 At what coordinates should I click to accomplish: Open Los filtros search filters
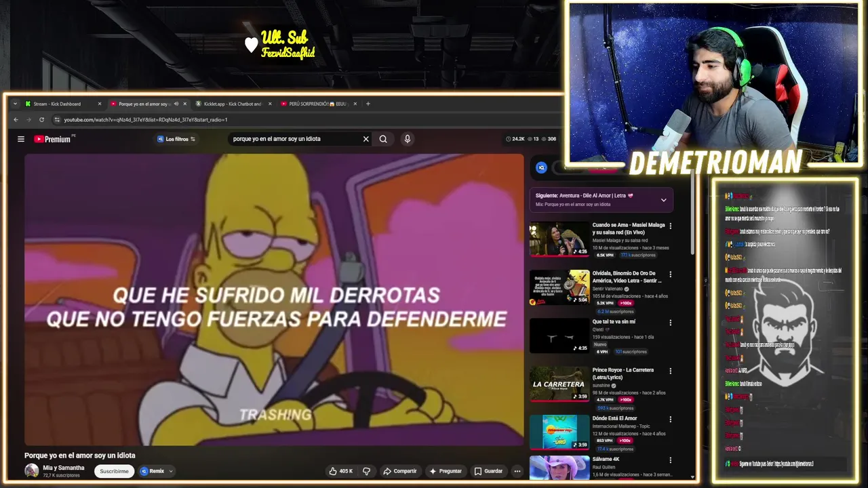176,139
